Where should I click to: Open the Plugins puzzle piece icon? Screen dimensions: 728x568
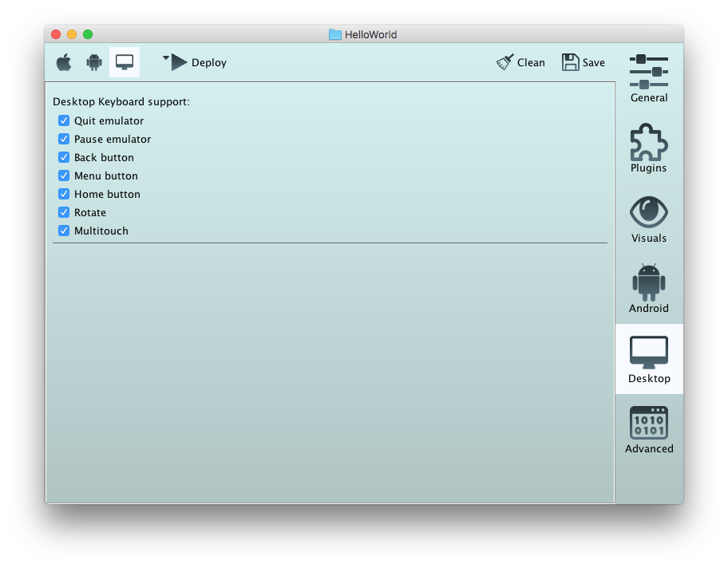649,142
